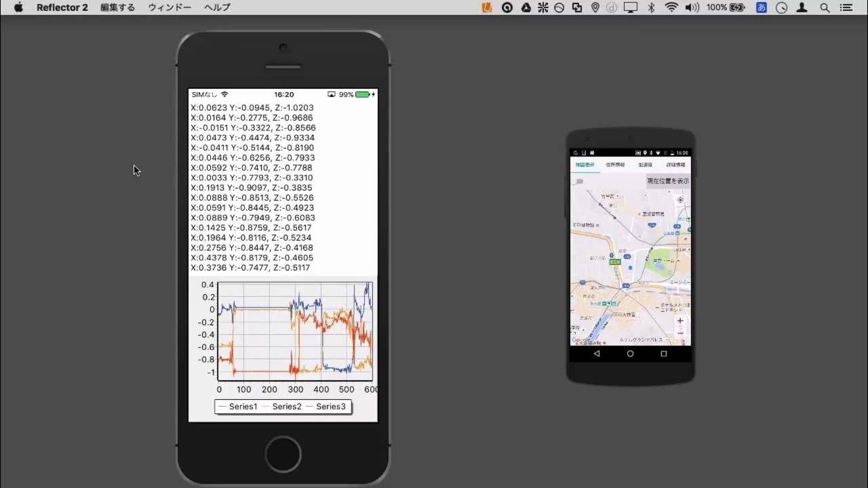Click the Google logo on the map
This screenshot has height=488, width=868.
[581, 340]
